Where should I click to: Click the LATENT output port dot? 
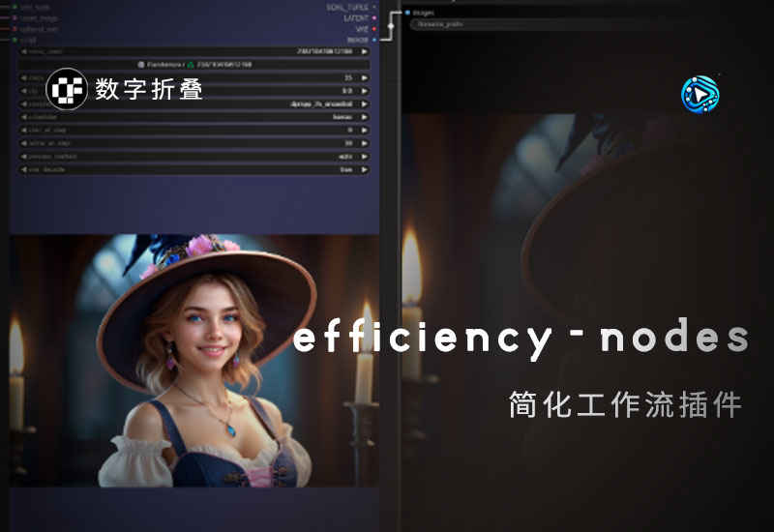point(374,17)
